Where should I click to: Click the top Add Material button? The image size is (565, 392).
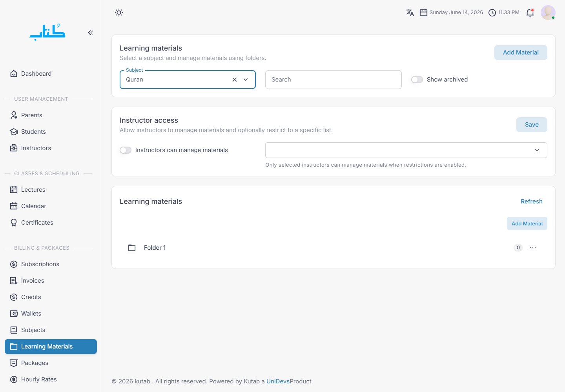521,53
